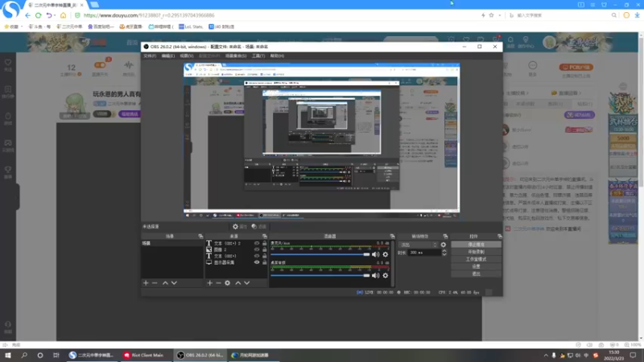Go back in the browser
The height and width of the screenshot is (362, 644).
pyautogui.click(x=27, y=15)
